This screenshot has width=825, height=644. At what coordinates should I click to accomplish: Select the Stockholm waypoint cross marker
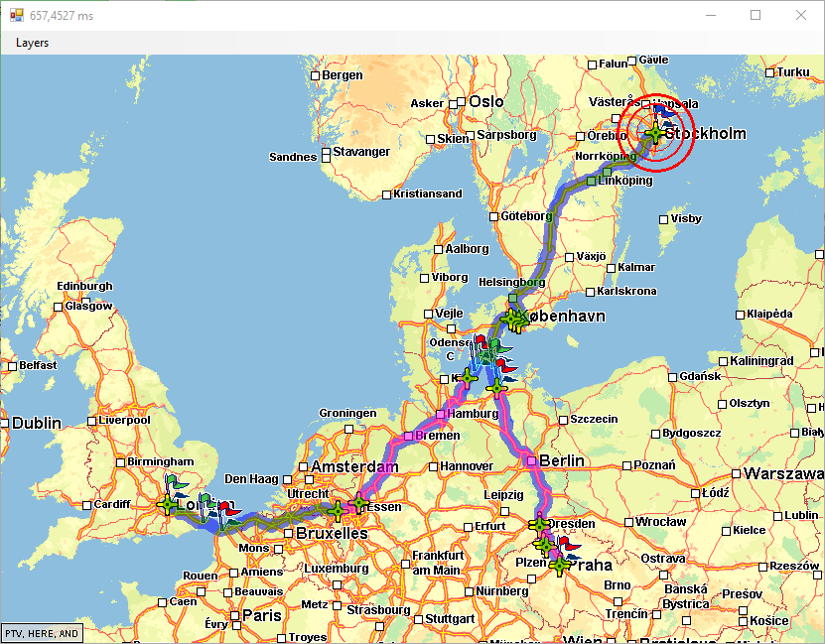point(655,133)
